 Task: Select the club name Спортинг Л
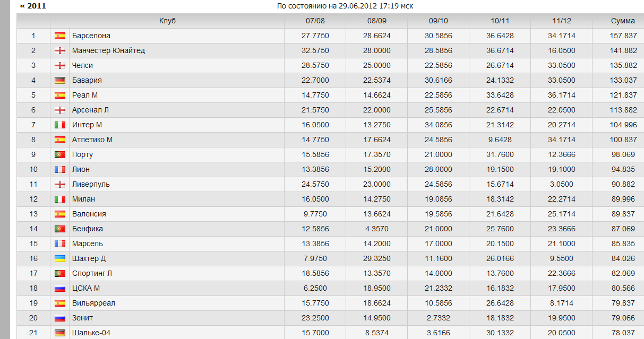point(92,273)
